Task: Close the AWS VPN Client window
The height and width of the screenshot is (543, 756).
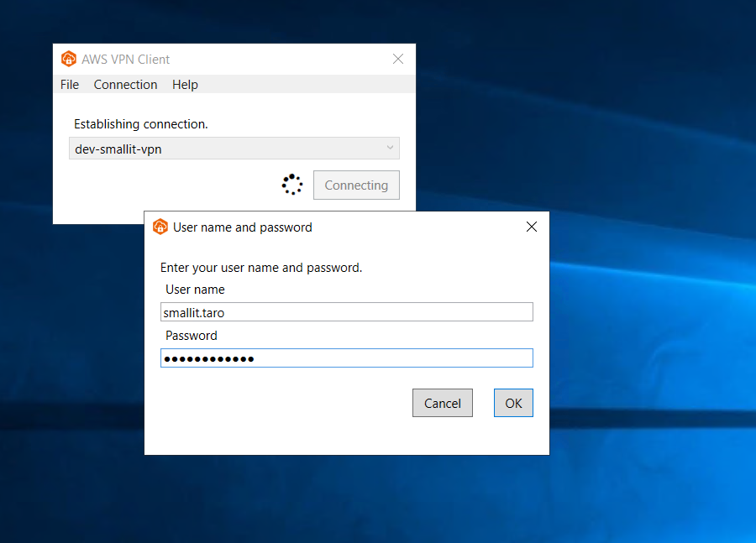Action: point(398,60)
